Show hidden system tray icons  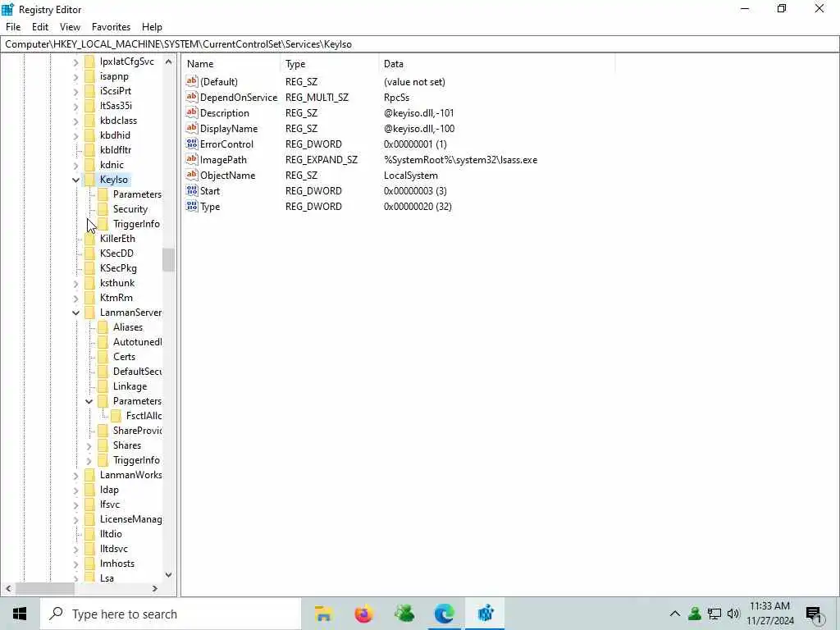click(x=675, y=614)
